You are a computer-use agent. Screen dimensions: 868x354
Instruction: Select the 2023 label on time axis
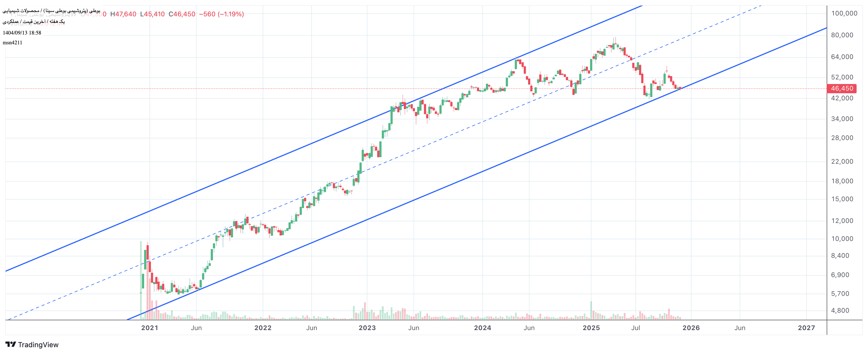tap(367, 328)
